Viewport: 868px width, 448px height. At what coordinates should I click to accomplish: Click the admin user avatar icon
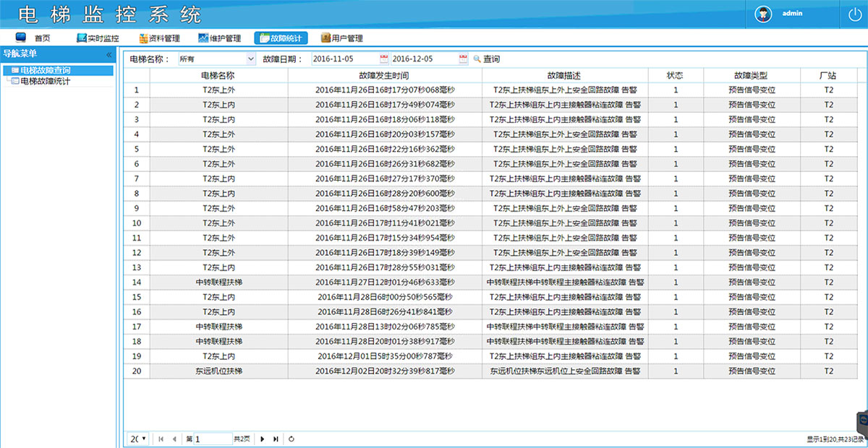click(762, 14)
